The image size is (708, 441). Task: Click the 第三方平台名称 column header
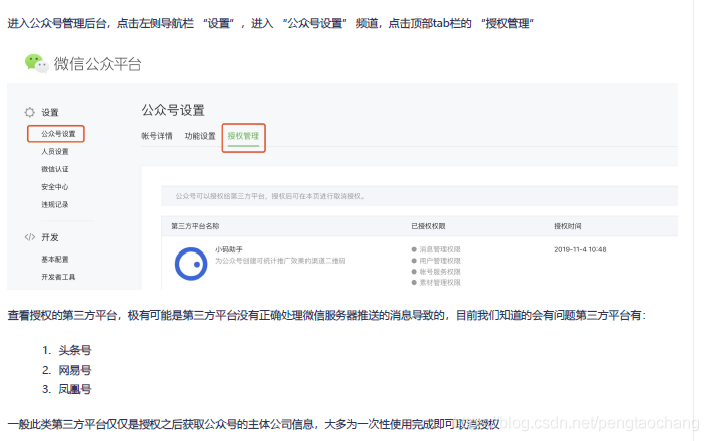click(x=195, y=226)
